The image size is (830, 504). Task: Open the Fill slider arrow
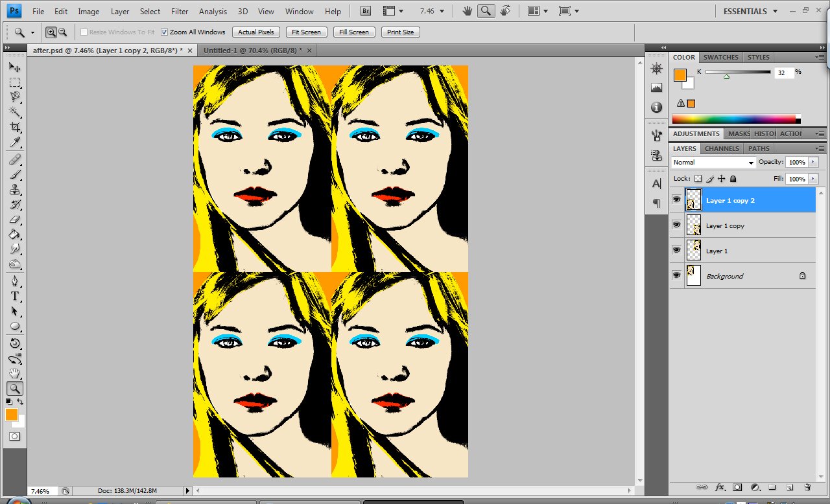click(x=813, y=179)
